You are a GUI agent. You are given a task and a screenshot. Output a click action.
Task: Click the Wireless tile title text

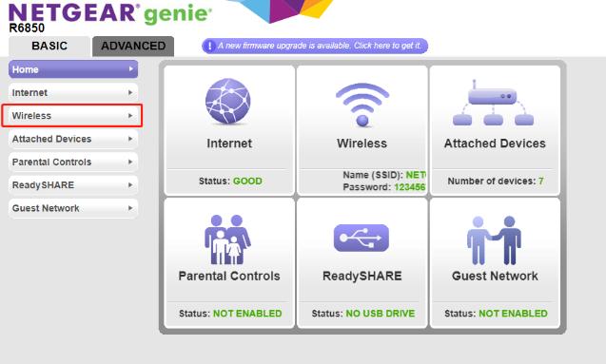point(362,144)
